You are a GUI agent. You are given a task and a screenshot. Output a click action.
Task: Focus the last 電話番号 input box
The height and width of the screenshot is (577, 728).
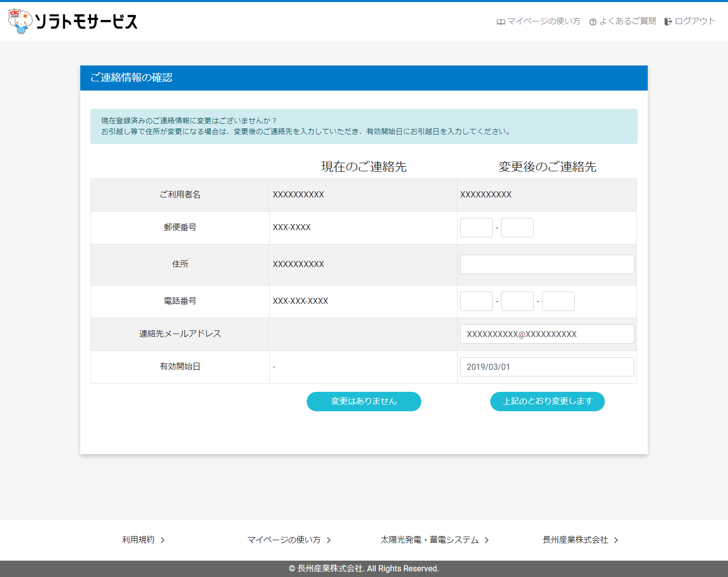(558, 301)
